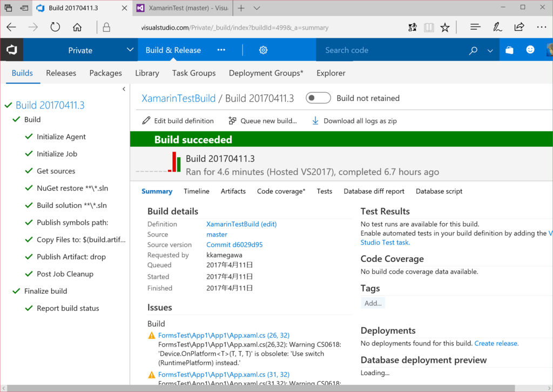Select the NuGet restore step
Screen dimensions: 553x392
coord(72,188)
